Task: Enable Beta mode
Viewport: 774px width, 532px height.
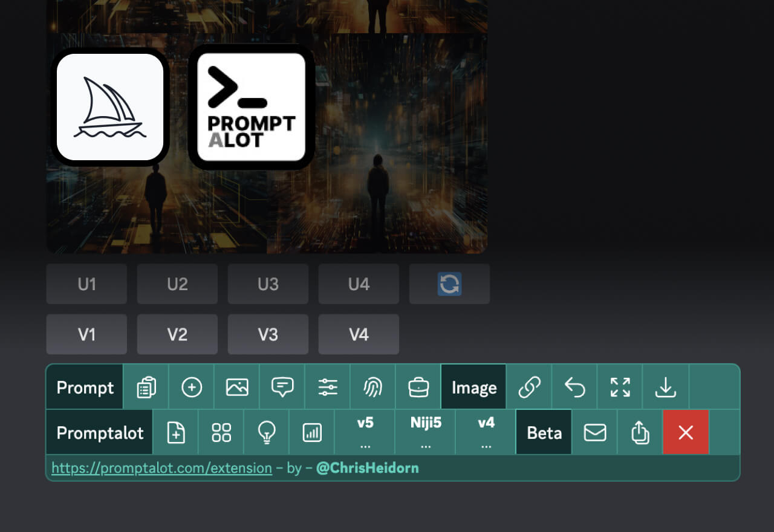Action: pyautogui.click(x=543, y=432)
